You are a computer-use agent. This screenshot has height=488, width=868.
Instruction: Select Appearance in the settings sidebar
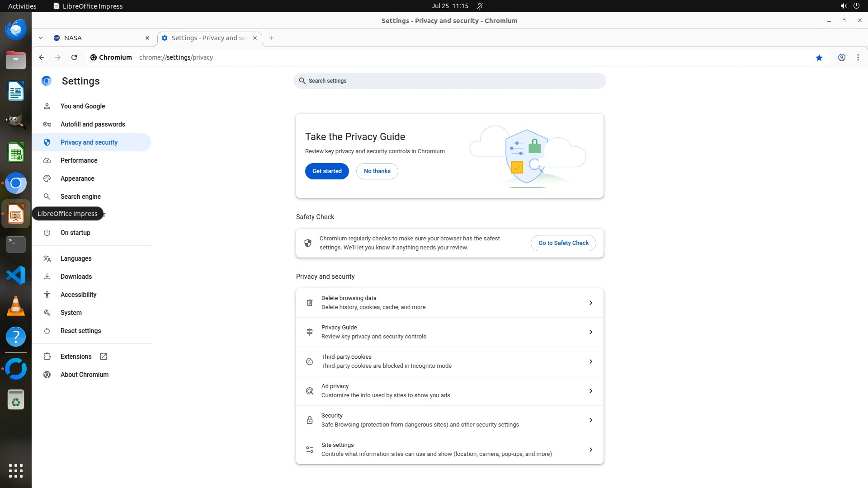pyautogui.click(x=77, y=178)
